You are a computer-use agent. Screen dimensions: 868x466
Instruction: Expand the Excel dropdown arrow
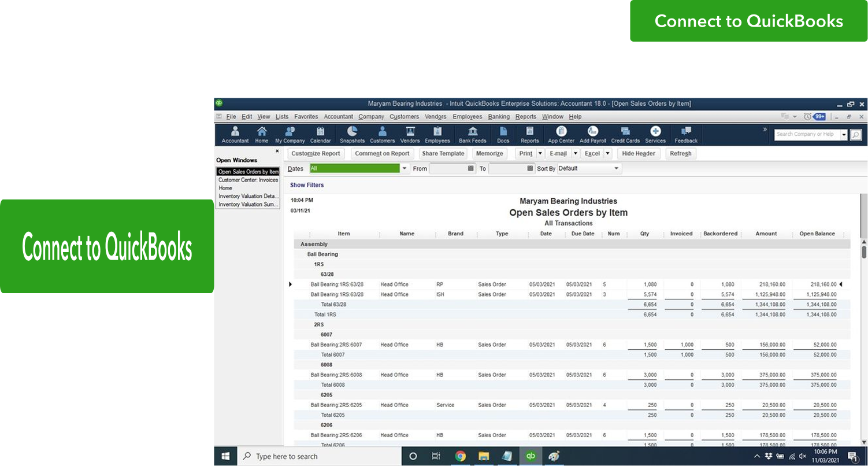click(x=609, y=154)
